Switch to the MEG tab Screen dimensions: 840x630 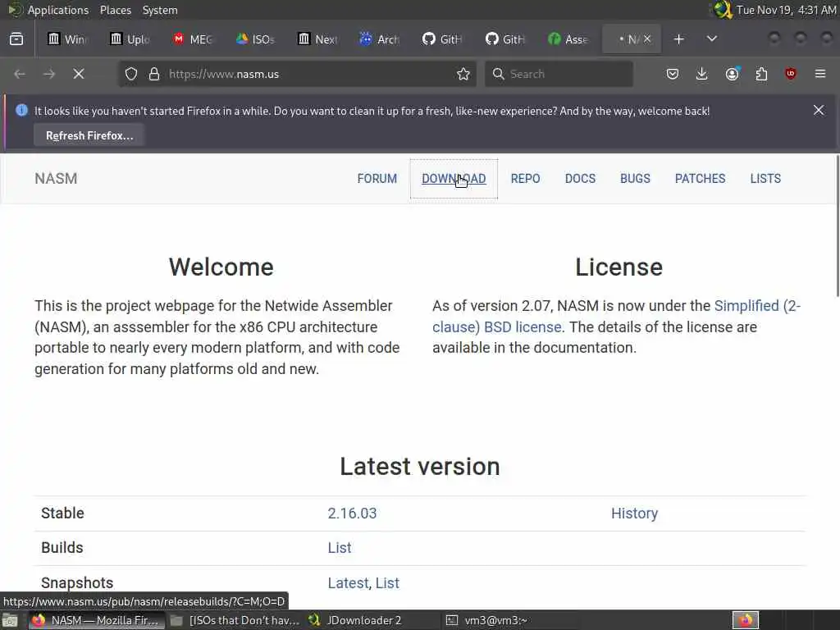click(x=193, y=39)
